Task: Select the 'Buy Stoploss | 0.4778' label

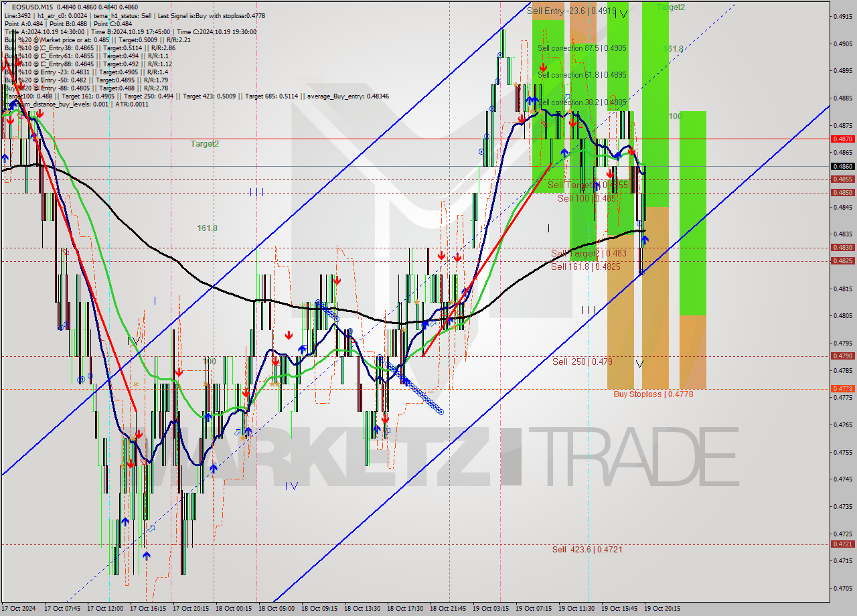Action: 653,394
